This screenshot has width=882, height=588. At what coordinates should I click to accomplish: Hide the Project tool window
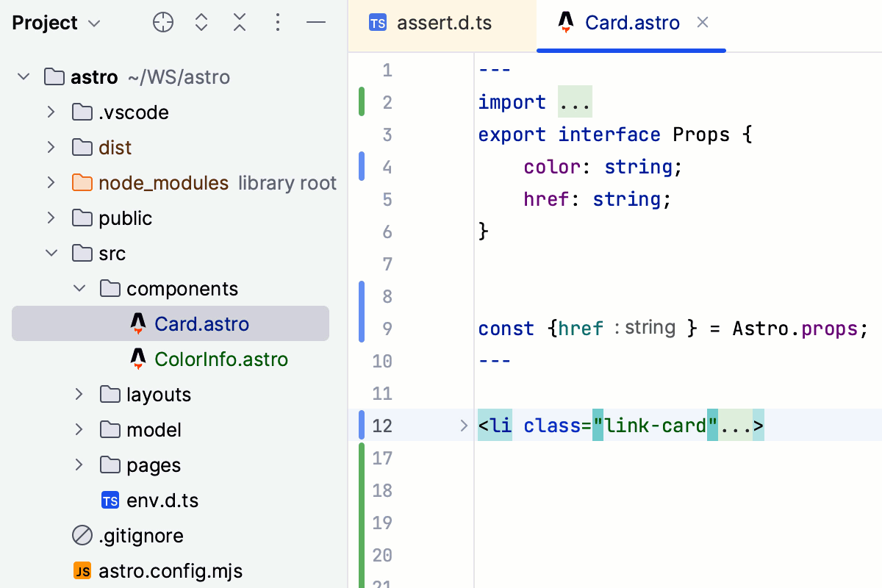[x=316, y=23]
